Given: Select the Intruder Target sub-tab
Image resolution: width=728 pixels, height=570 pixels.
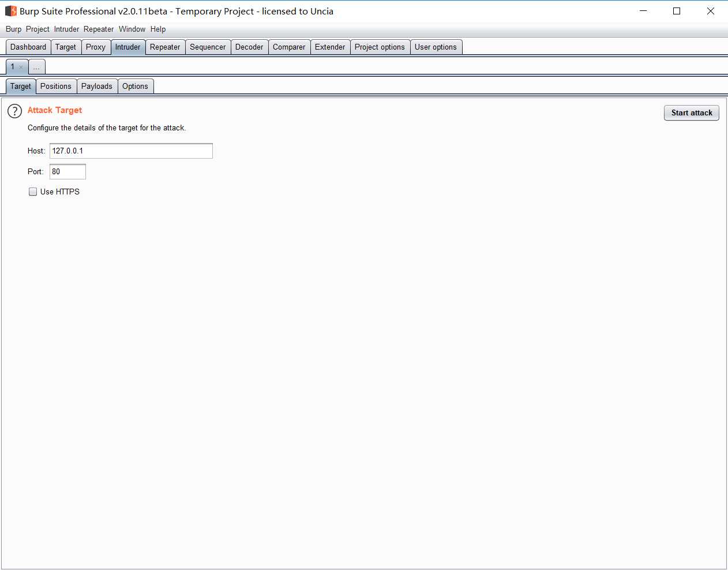Looking at the screenshot, I should pyautogui.click(x=21, y=86).
